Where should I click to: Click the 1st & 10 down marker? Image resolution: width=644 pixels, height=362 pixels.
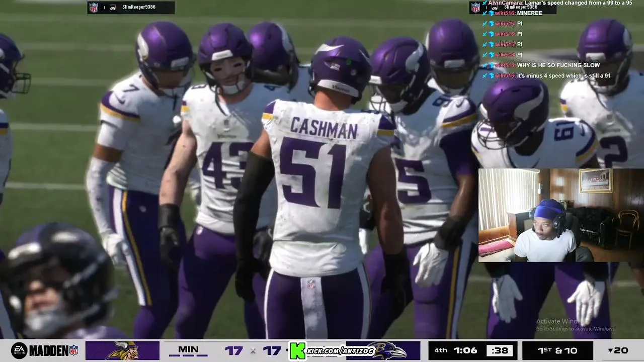click(x=557, y=350)
